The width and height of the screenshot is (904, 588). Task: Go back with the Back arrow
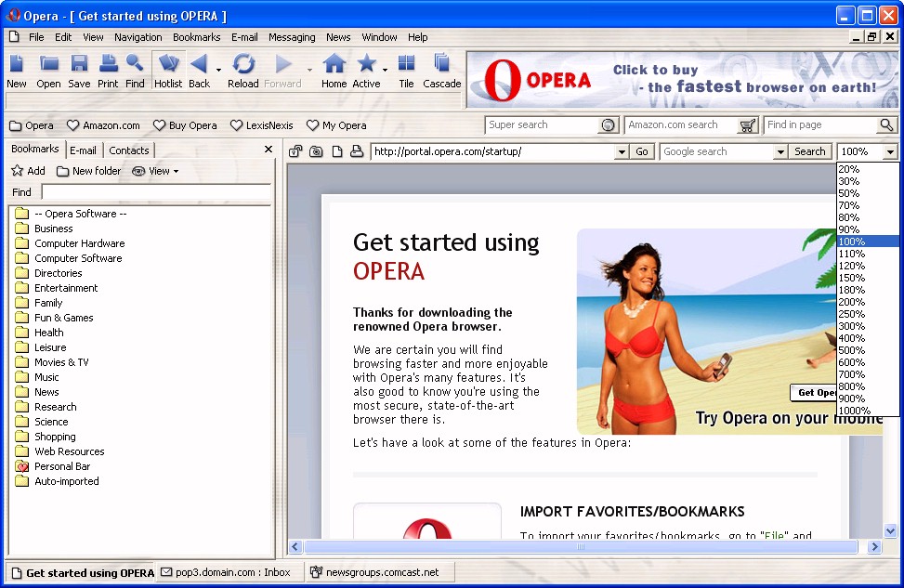pos(200,71)
